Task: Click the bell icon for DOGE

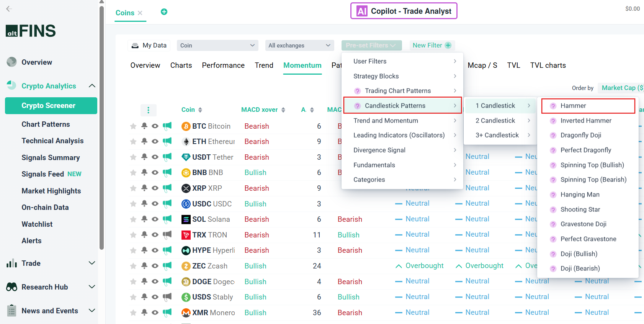Action: 144,281
